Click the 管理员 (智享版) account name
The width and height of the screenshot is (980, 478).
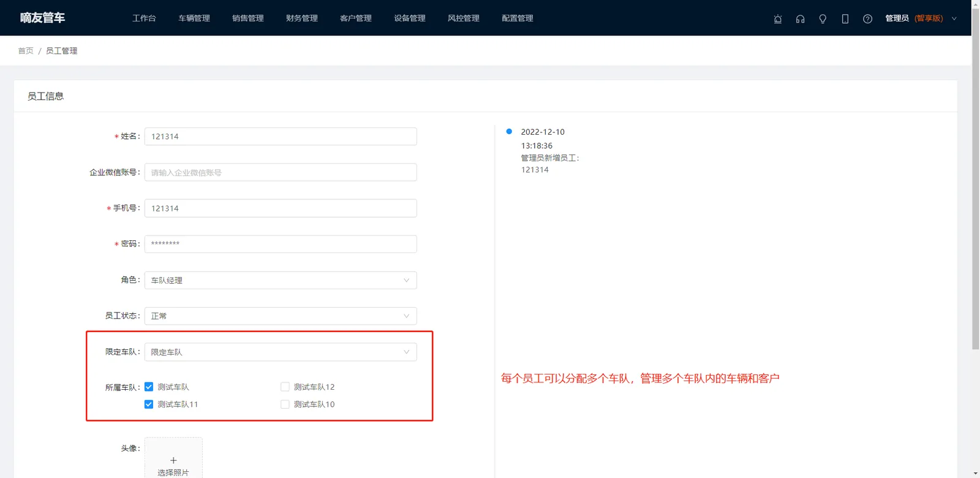pyautogui.click(x=914, y=18)
